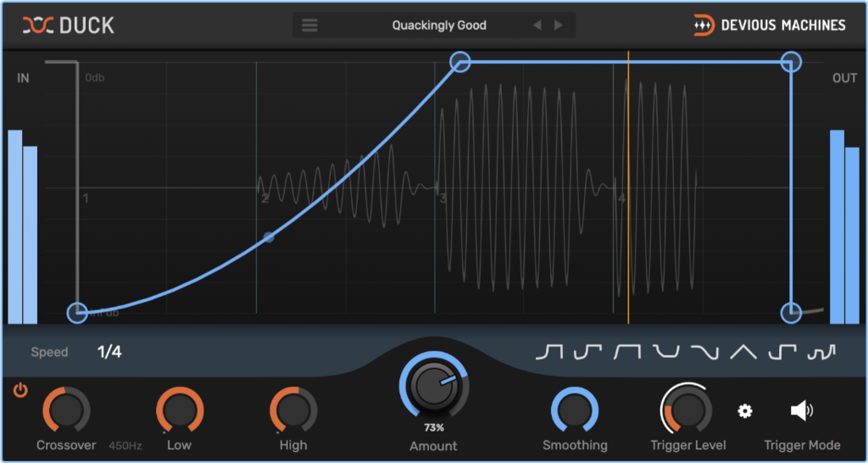Click the Speed label
The height and width of the screenshot is (463, 868).
tap(49, 352)
